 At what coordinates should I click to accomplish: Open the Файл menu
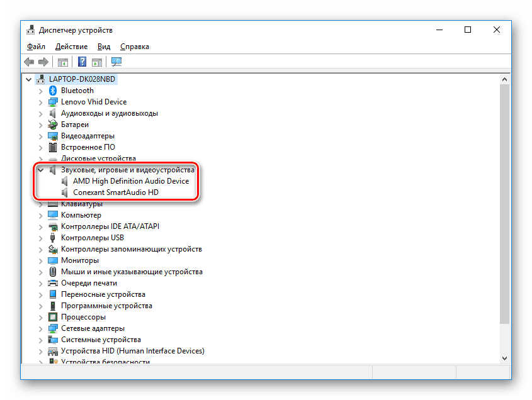point(36,46)
